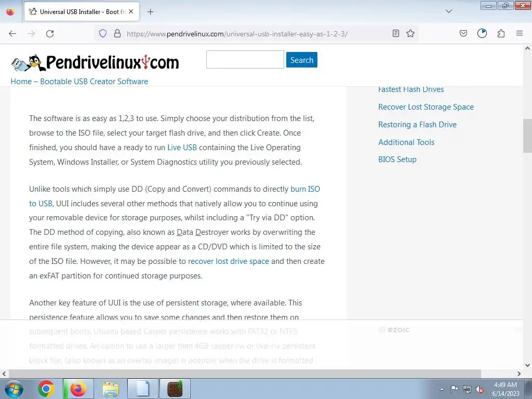This screenshot has height=399, width=532.
Task: Open Recover Lost Storage Space sidebar link
Action: 426,107
